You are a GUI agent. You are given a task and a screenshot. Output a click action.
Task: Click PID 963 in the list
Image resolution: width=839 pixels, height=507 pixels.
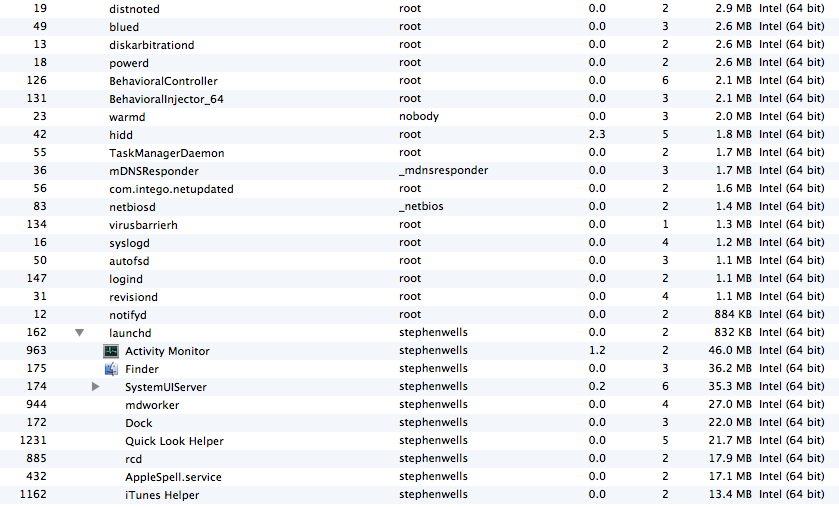(36, 350)
